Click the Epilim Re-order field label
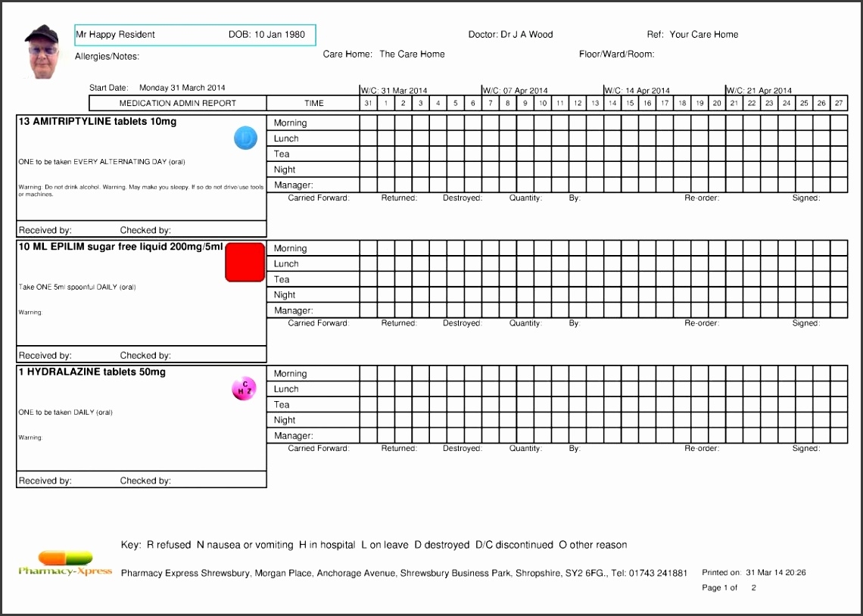This screenshot has width=863, height=616. pyautogui.click(x=702, y=323)
